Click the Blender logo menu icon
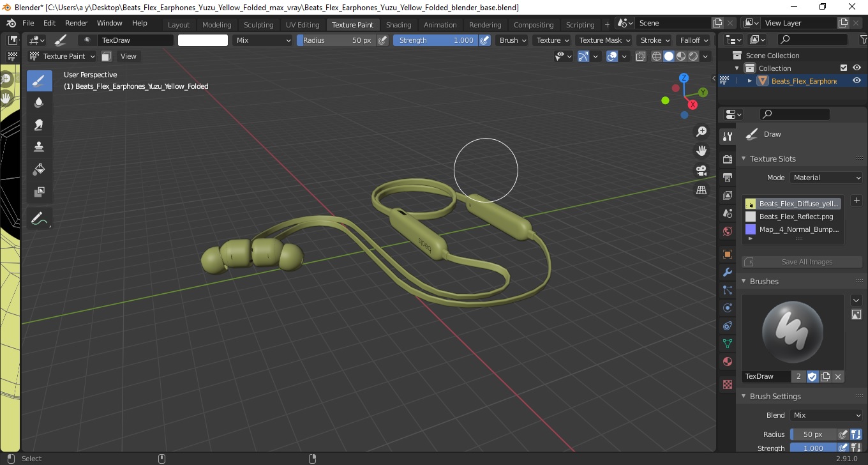The width and height of the screenshot is (868, 465). pyautogui.click(x=11, y=23)
